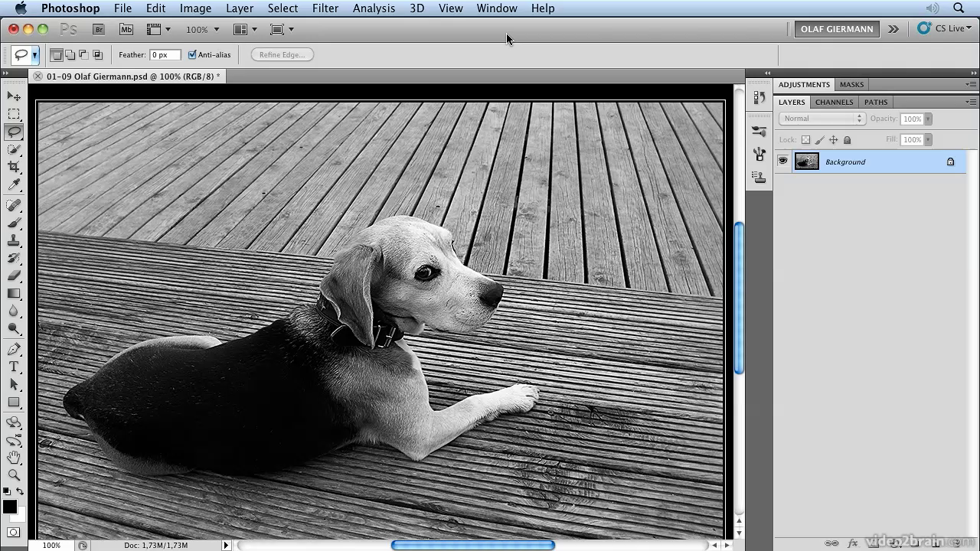Click the foreground color swatch

[x=9, y=507]
